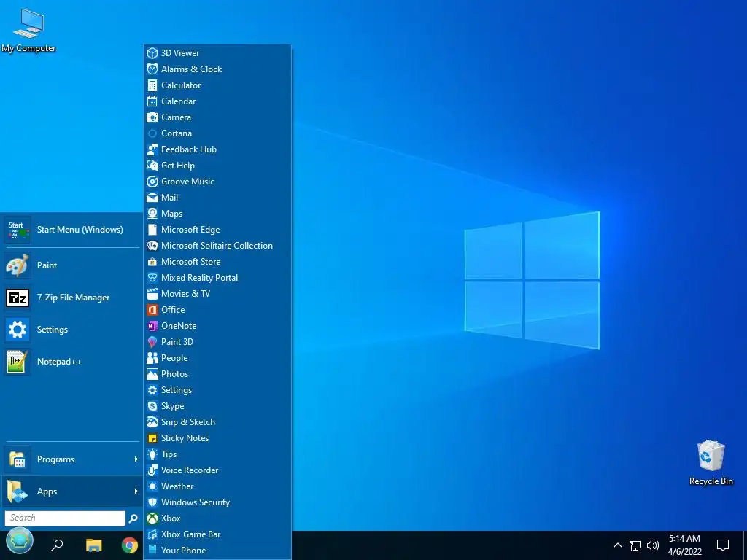Launch OneNote

coord(217,326)
